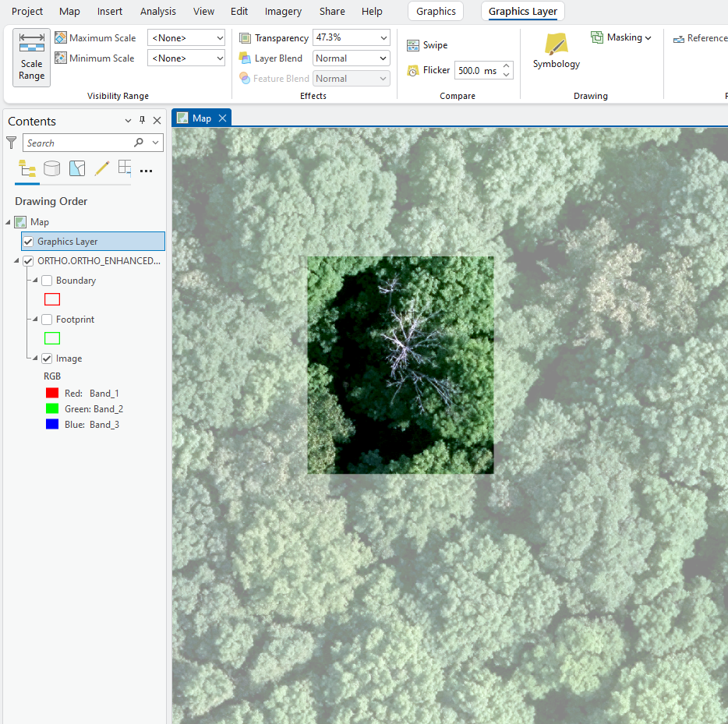Screen dimensions: 728x724
Task: Open the Share ribbon tab
Action: [x=332, y=11]
